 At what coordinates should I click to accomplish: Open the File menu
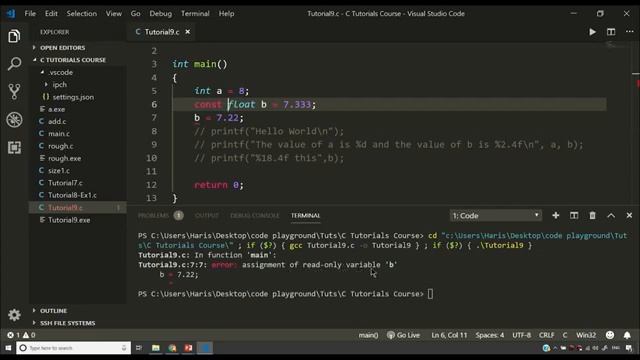point(30,13)
